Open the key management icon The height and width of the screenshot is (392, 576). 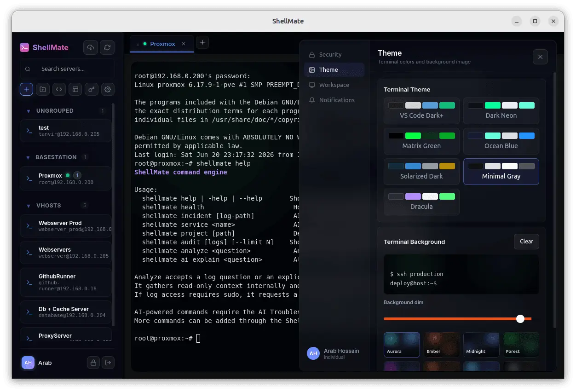[92, 89]
